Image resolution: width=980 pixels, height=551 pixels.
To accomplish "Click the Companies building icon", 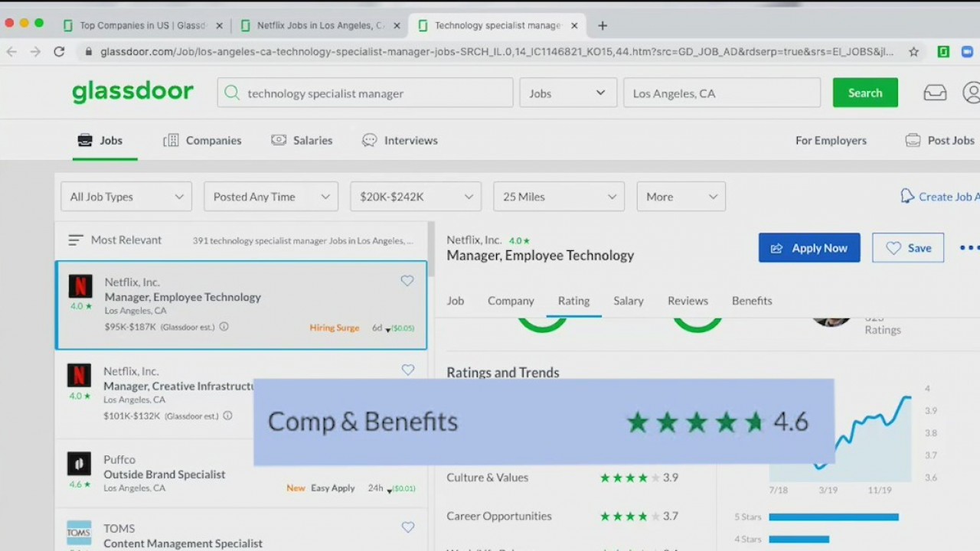I will (171, 140).
